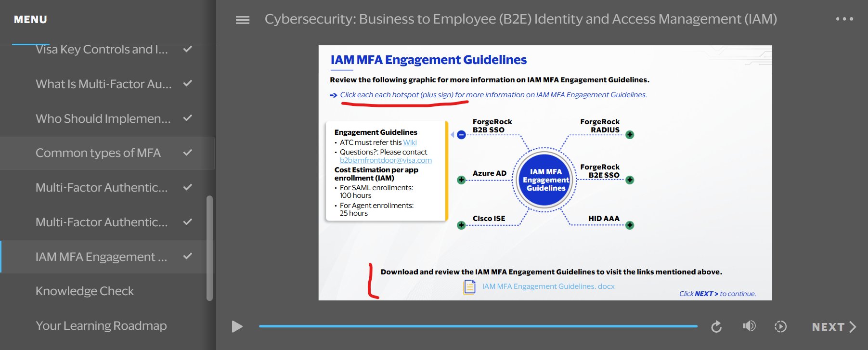This screenshot has width=868, height=350.
Task: Open playback speed settings icon
Action: (x=780, y=327)
